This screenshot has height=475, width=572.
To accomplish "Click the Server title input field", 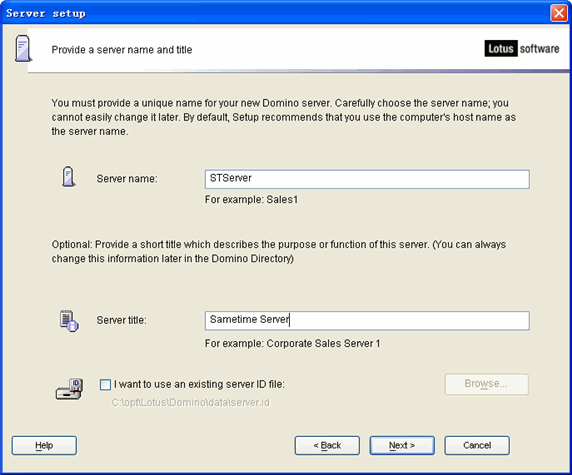I will [367, 320].
